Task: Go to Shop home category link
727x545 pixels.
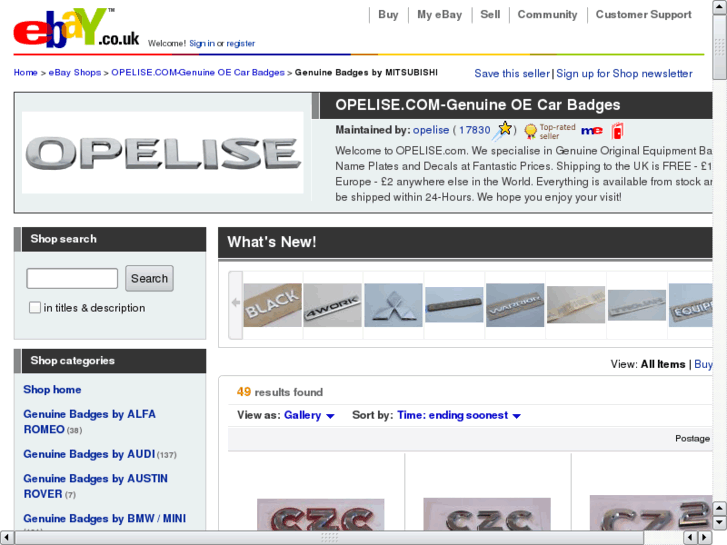Action: click(52, 390)
